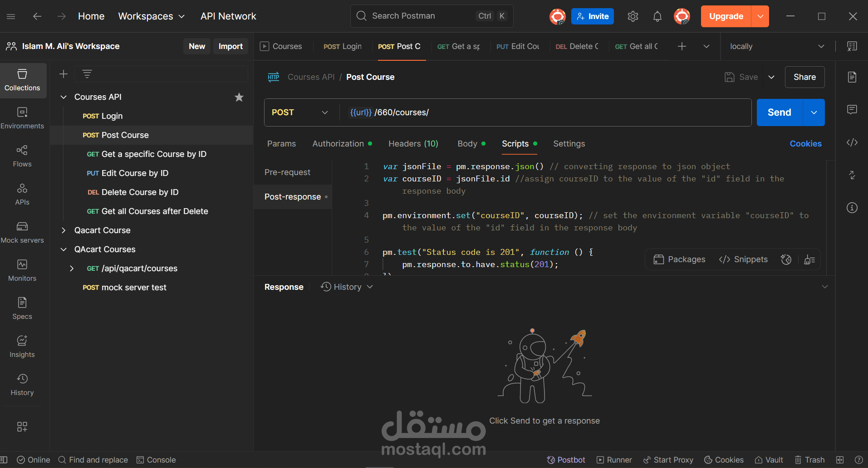868x468 pixels.
Task: Open the Send button dropdown arrow
Action: [x=814, y=112]
